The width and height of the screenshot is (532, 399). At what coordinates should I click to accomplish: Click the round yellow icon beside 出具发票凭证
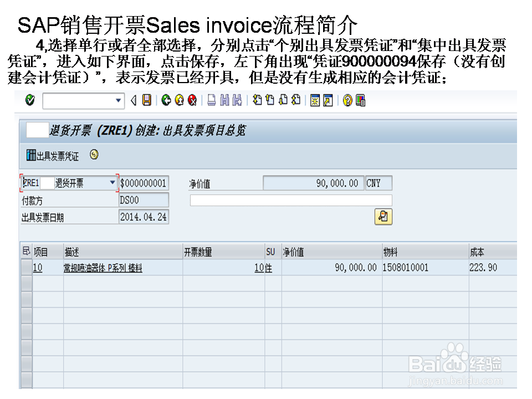pyautogui.click(x=94, y=155)
